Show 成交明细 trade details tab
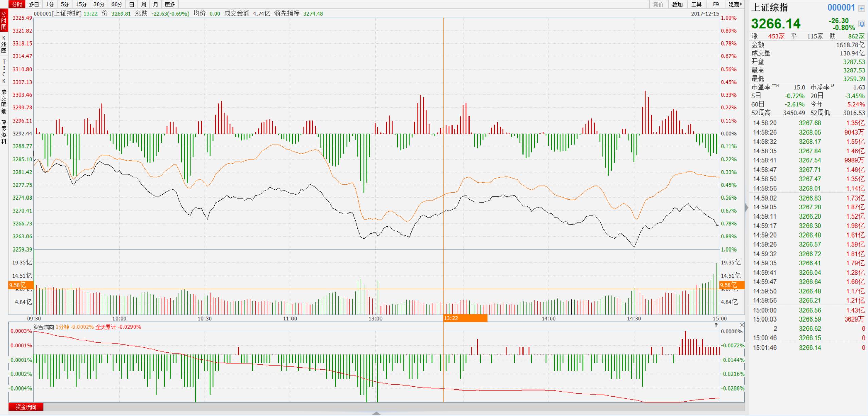 coord(4,102)
